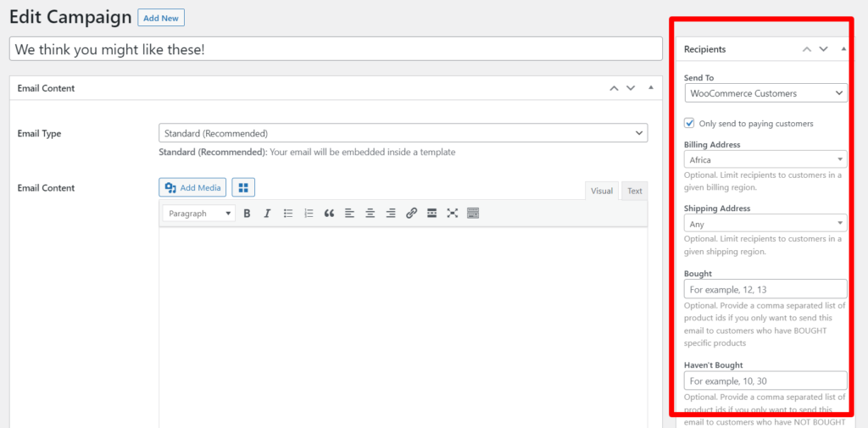Click the Email Type label
This screenshot has height=428, width=868.
click(39, 133)
